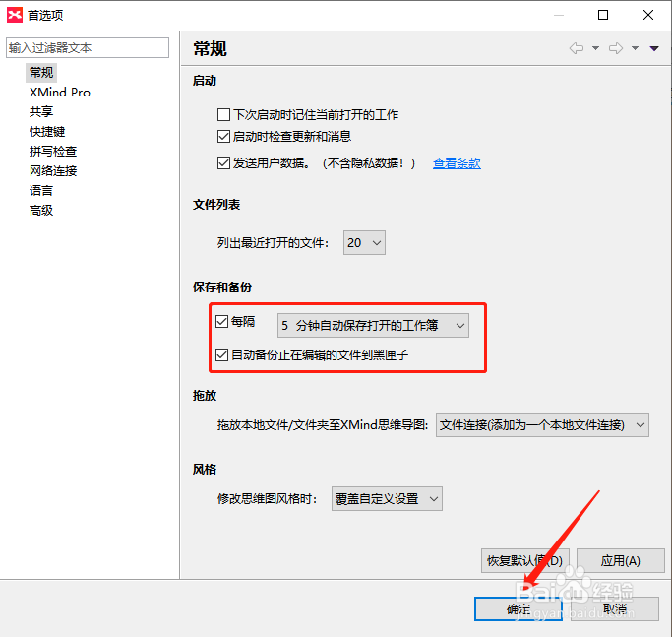Open the view menu triangle at top right
This screenshot has height=637, width=672.
[654, 48]
